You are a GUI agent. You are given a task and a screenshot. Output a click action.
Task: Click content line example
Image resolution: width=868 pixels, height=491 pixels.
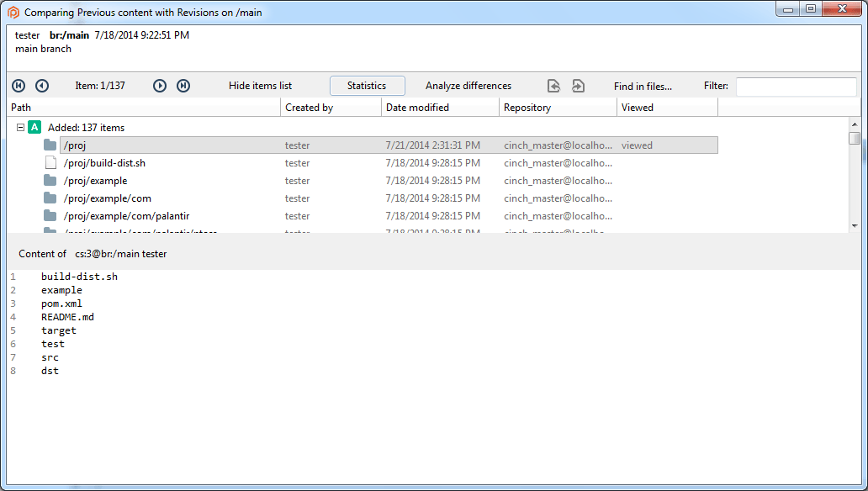(61, 290)
